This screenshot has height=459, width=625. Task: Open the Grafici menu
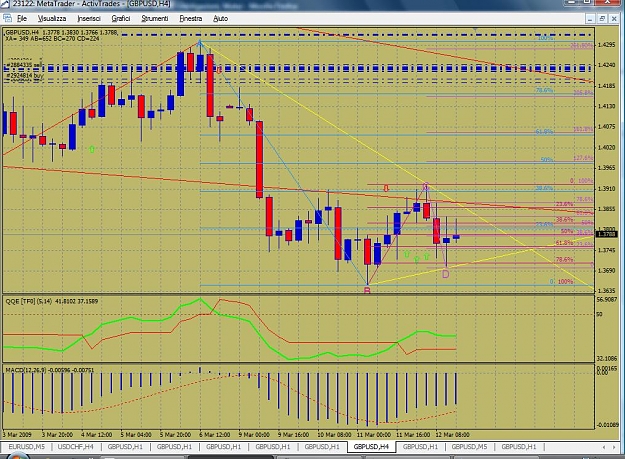click(121, 18)
